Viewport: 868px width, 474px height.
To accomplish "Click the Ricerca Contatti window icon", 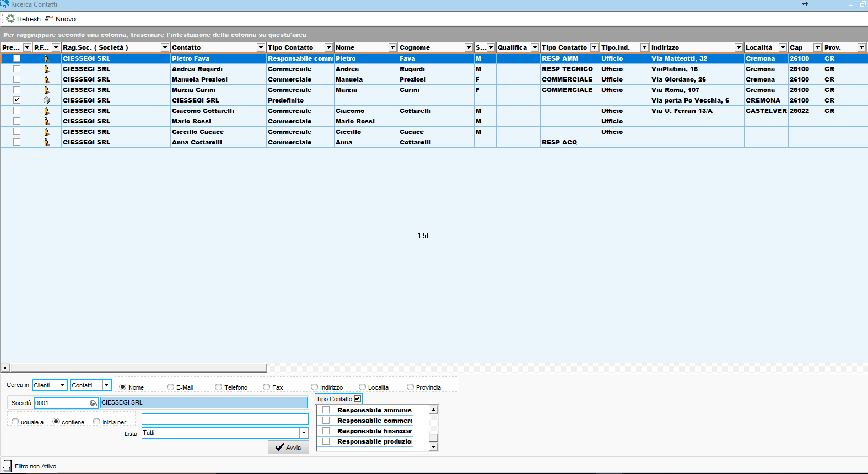I will [4, 4].
